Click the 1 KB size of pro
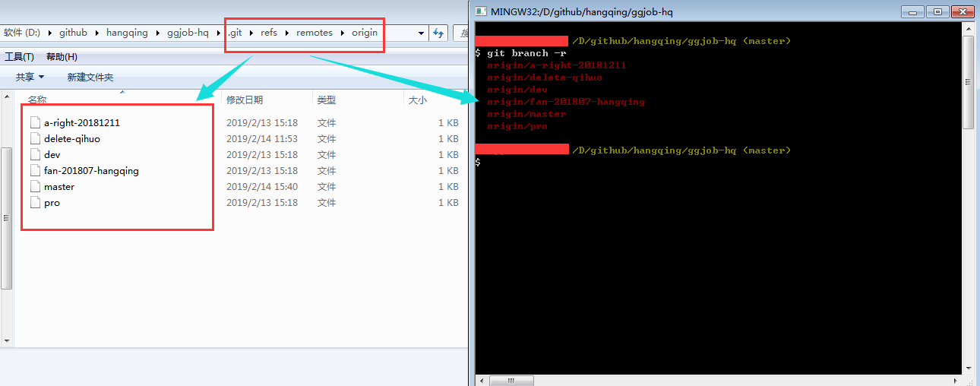Image resolution: width=980 pixels, height=386 pixels. [448, 202]
